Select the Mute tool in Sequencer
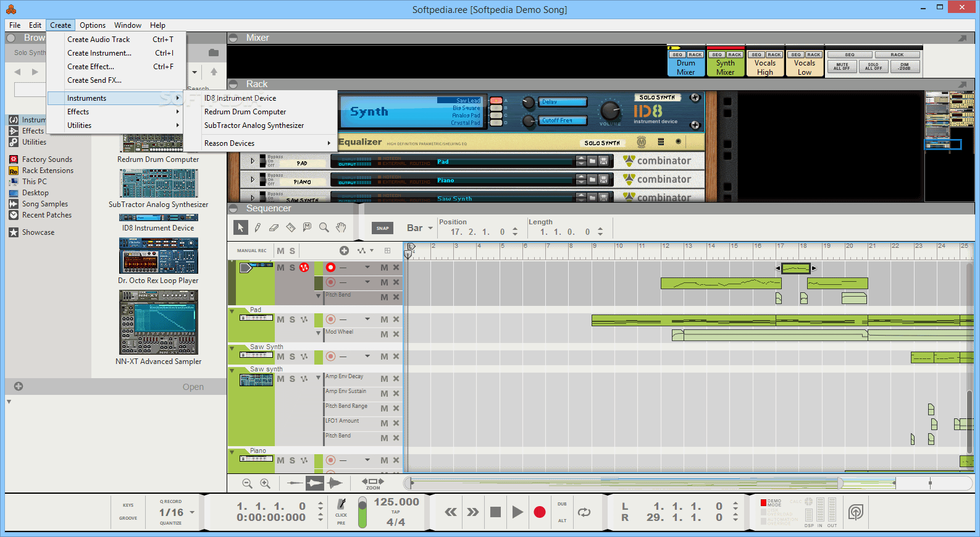This screenshot has width=980, height=537. click(x=307, y=227)
